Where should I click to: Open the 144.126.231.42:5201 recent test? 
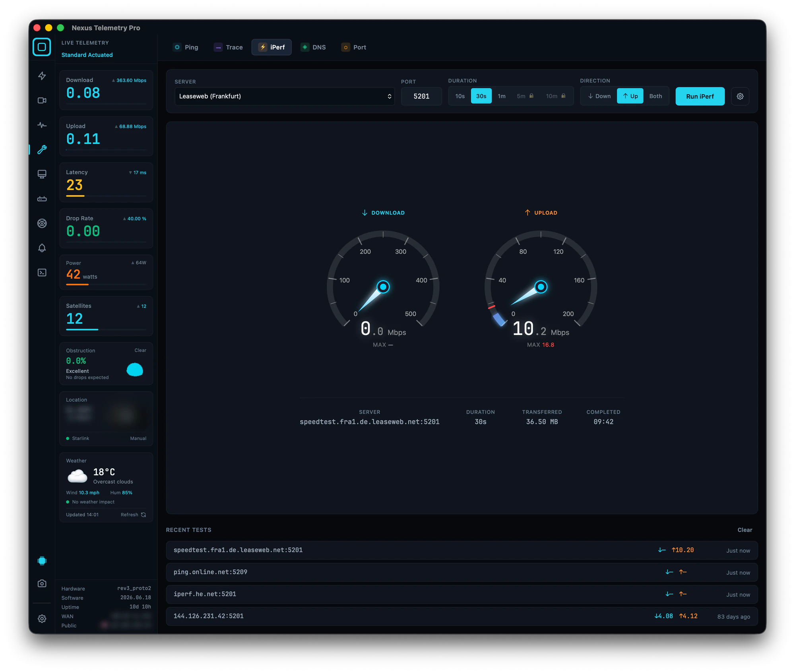point(462,616)
